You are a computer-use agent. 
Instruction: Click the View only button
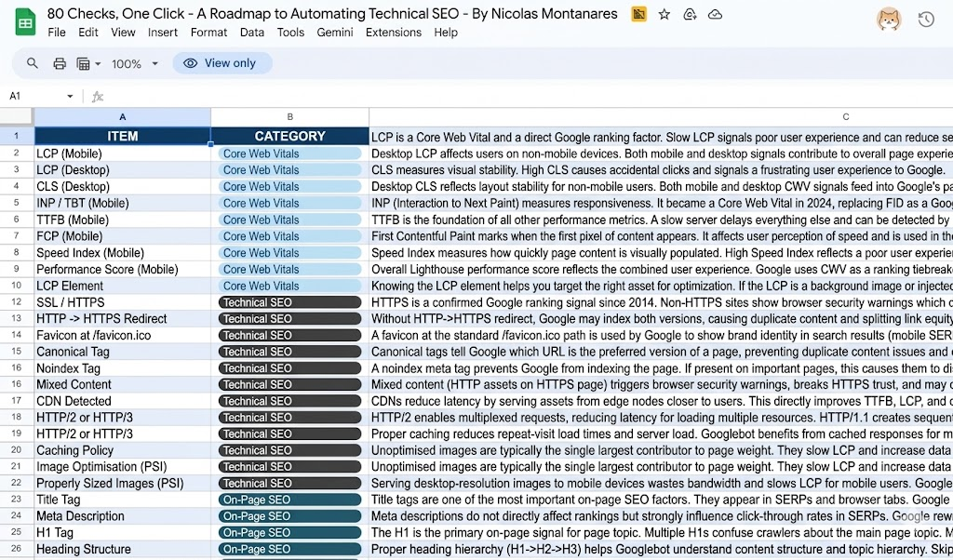click(x=221, y=63)
